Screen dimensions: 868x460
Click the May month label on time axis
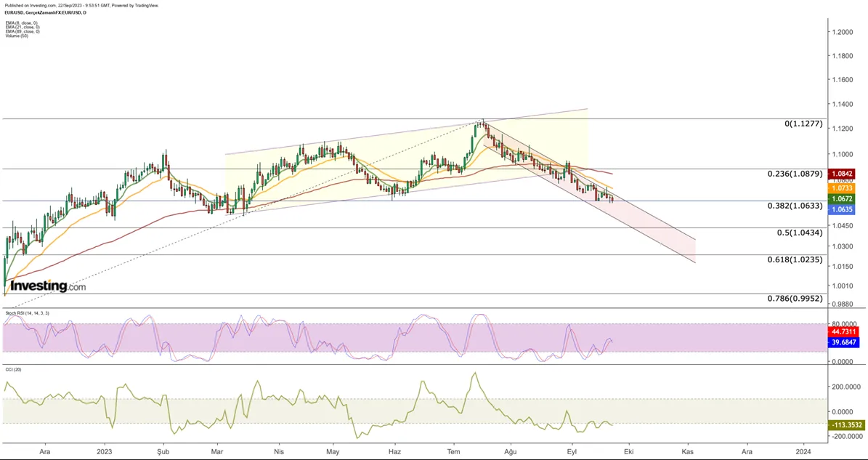point(332,452)
